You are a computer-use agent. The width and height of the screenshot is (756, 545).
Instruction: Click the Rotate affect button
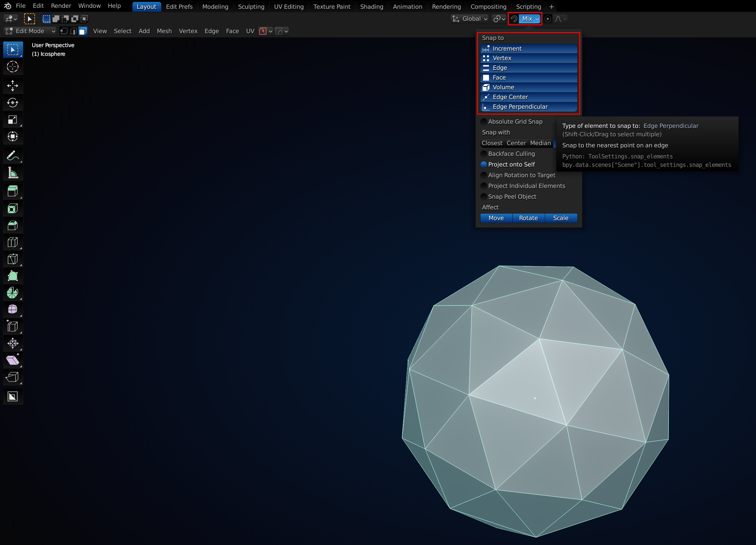528,218
